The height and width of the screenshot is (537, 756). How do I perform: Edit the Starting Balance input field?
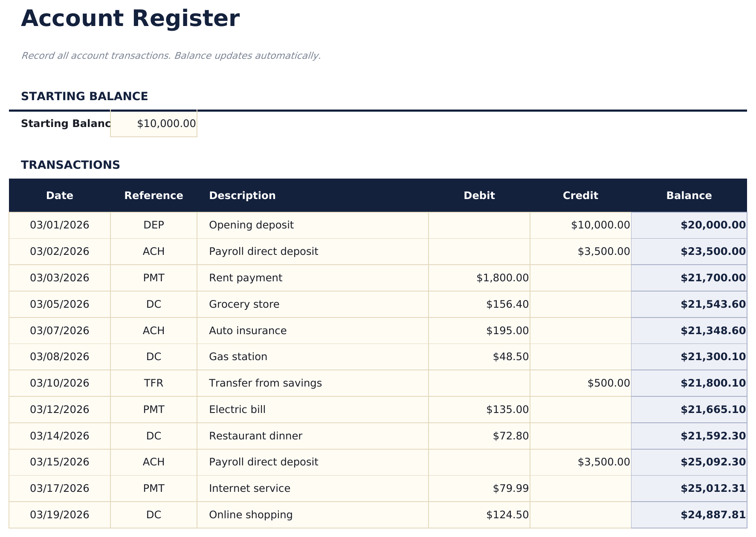click(x=154, y=124)
